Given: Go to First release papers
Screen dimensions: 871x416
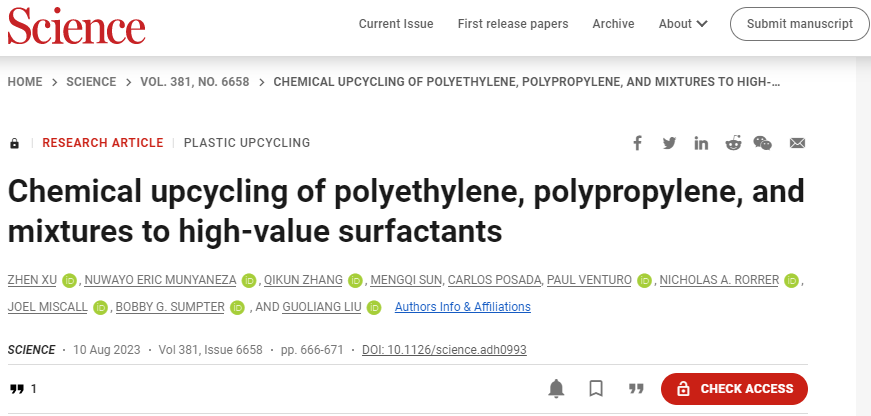Looking at the screenshot, I should (x=513, y=24).
